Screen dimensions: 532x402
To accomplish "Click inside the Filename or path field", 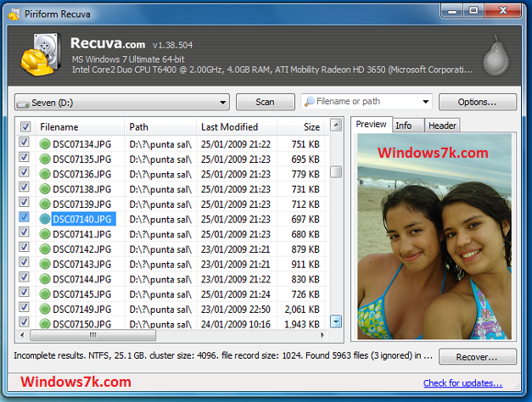I will [x=367, y=102].
